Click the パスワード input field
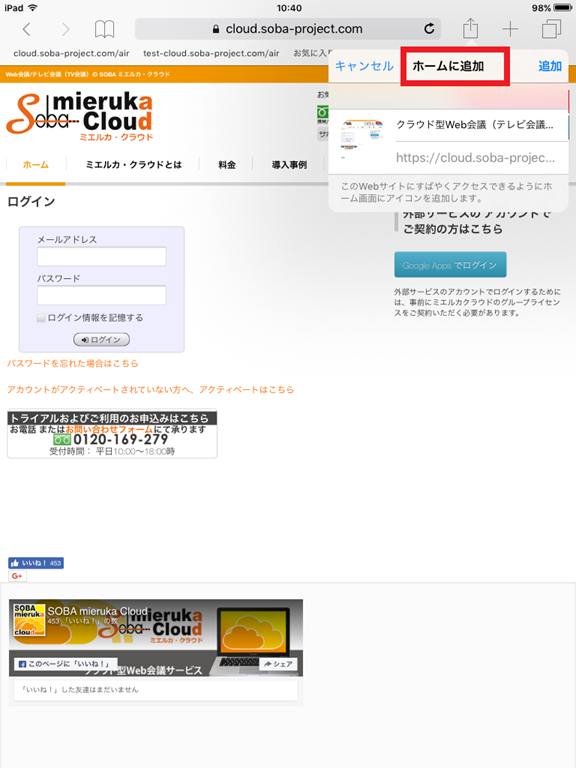 [102, 295]
